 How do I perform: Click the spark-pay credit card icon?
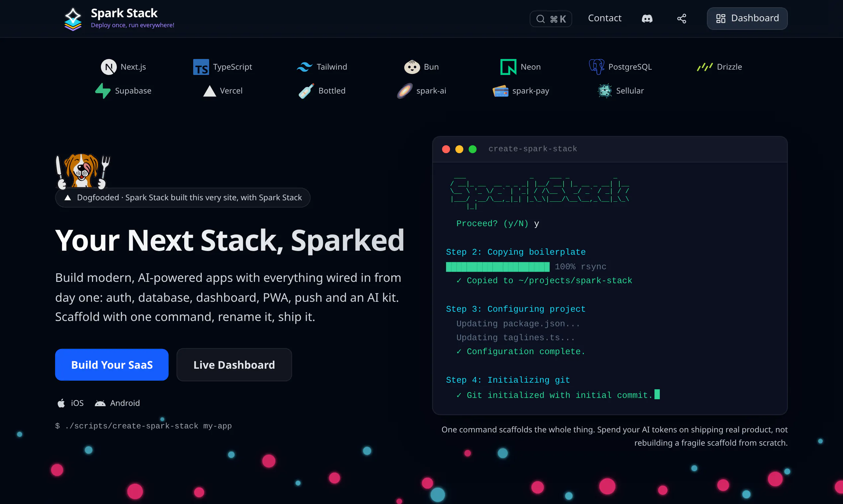click(501, 91)
